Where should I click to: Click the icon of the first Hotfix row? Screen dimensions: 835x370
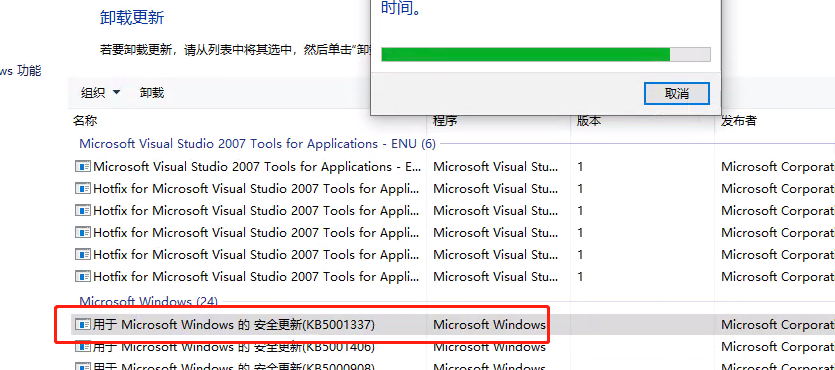83,188
